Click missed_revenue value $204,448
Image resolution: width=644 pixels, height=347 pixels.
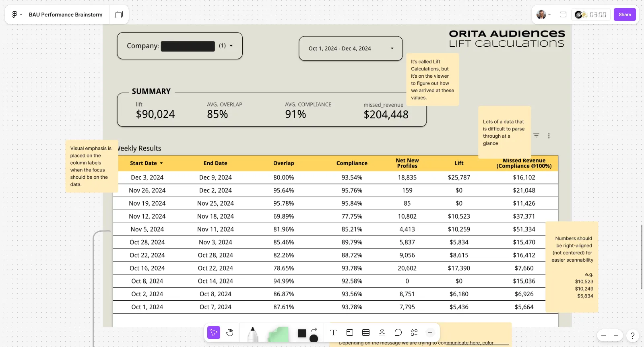pos(386,115)
